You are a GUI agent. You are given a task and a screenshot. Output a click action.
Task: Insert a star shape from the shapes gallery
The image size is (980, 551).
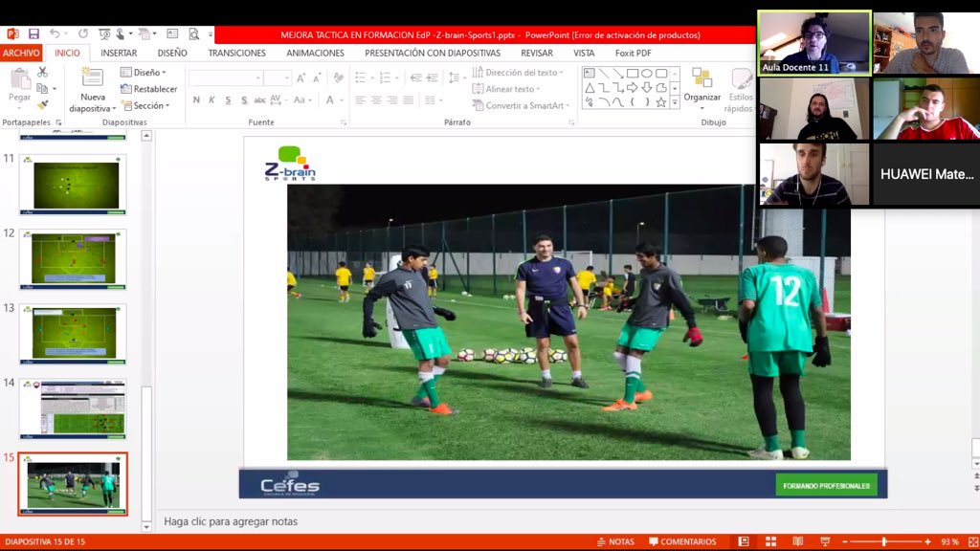pos(660,102)
